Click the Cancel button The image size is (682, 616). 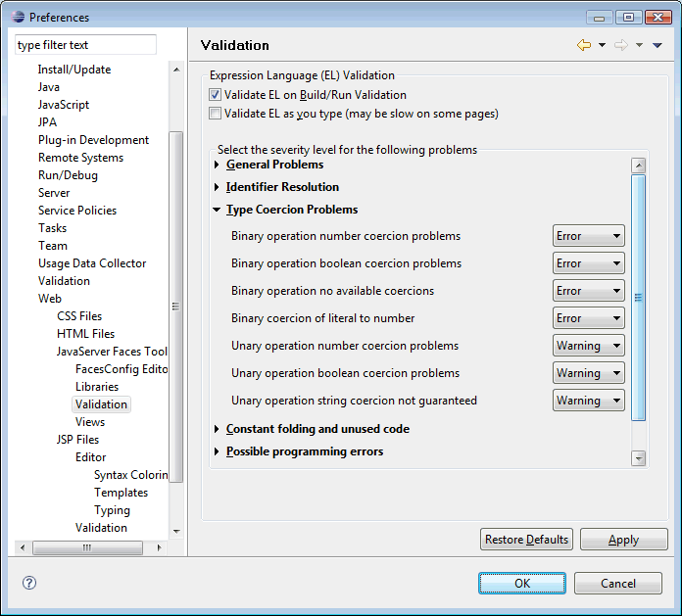click(x=618, y=583)
